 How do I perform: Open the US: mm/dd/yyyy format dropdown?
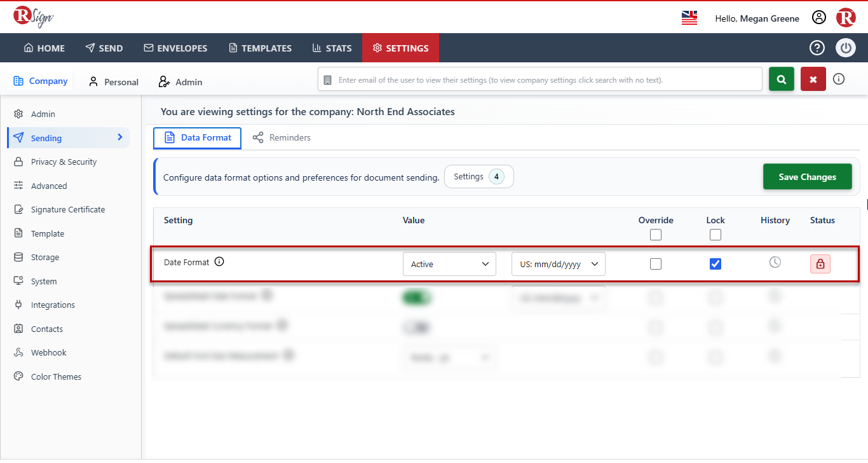tap(559, 264)
